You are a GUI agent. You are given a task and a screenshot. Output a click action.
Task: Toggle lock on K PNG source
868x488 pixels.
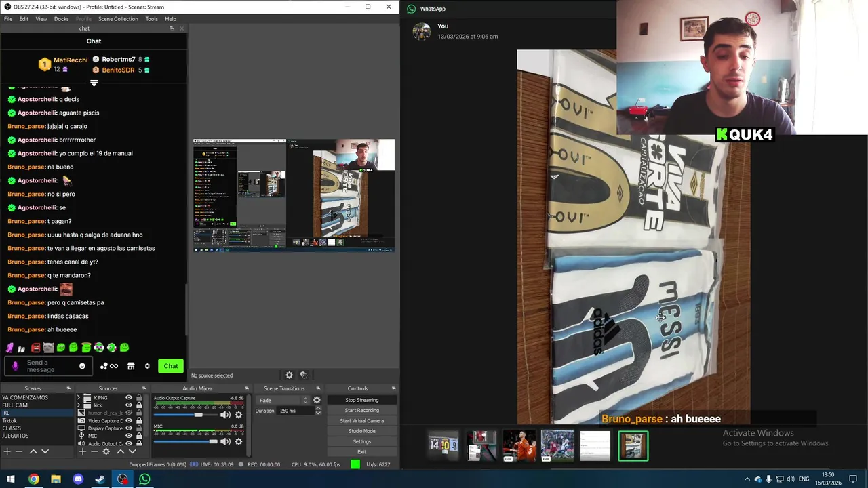coord(139,398)
